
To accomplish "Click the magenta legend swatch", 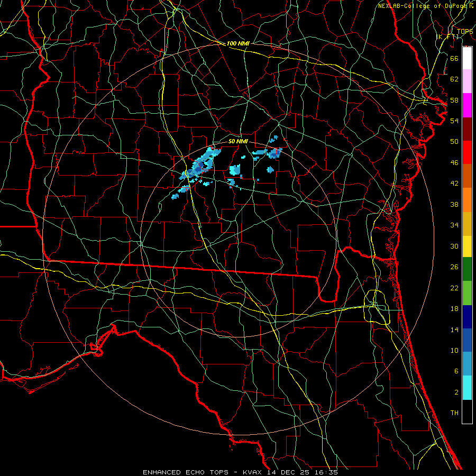I will click(467, 105).
